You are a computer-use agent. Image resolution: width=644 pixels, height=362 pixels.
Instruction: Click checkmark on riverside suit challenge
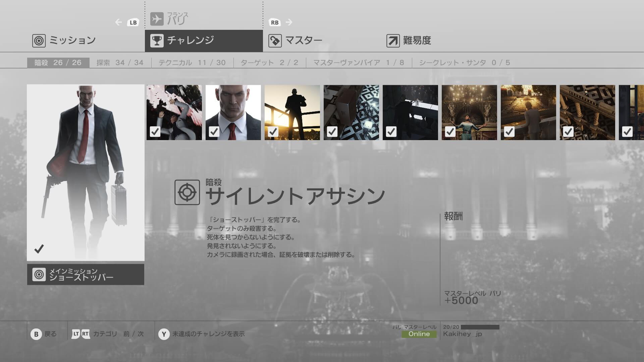509,132
